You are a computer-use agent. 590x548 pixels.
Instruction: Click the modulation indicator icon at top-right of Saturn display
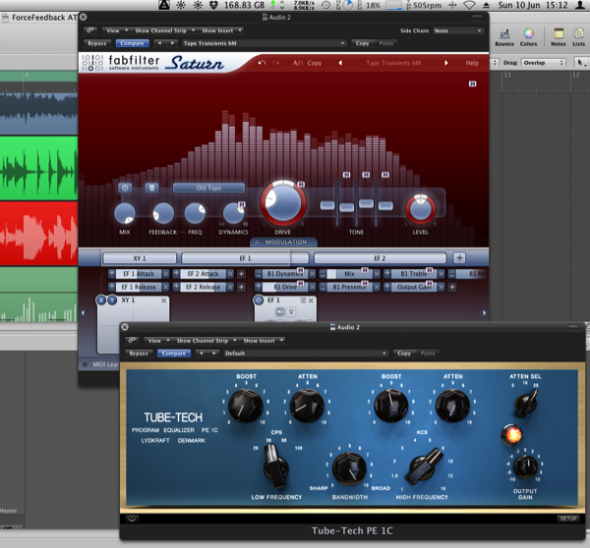(x=473, y=84)
